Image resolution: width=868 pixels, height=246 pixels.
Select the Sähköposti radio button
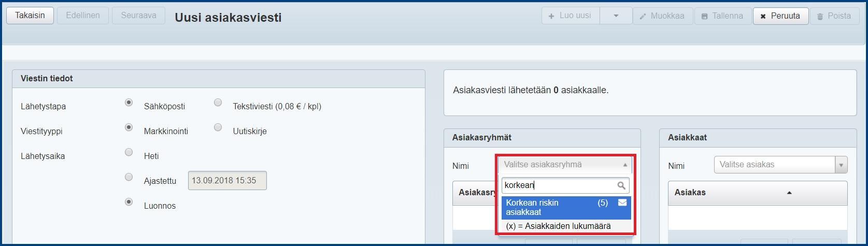129,103
